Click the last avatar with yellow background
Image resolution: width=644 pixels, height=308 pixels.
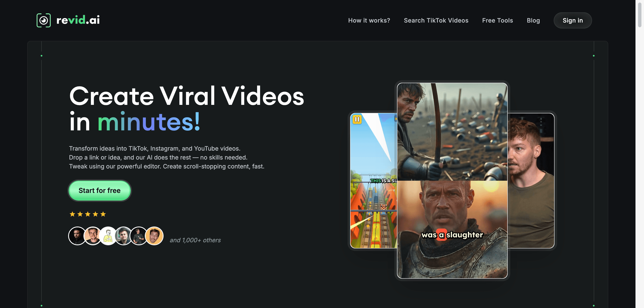pos(154,236)
